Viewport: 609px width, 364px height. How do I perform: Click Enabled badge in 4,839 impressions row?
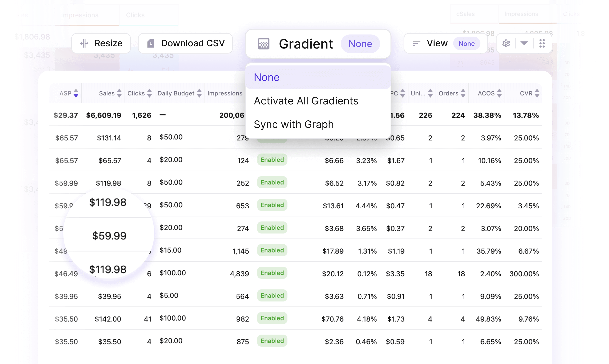[272, 273]
